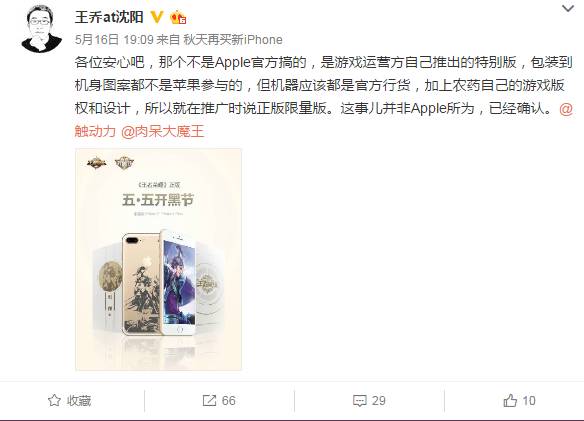The image size is (584, 421).
Task: Click the 收藏 label to bookmark post
Action: point(79,401)
